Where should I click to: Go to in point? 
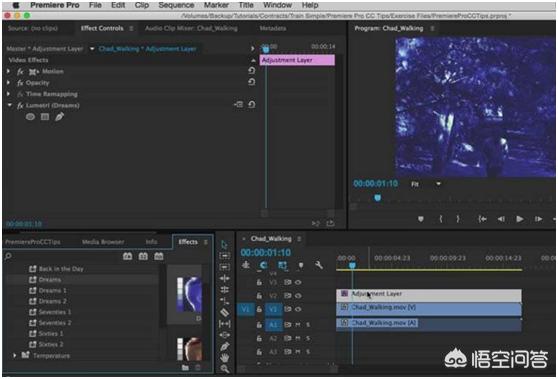tap(482, 219)
